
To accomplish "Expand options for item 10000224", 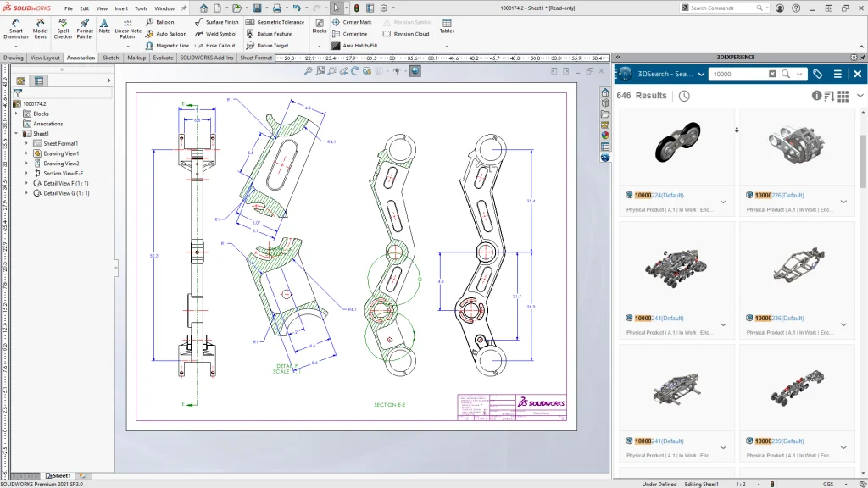I will click(723, 202).
